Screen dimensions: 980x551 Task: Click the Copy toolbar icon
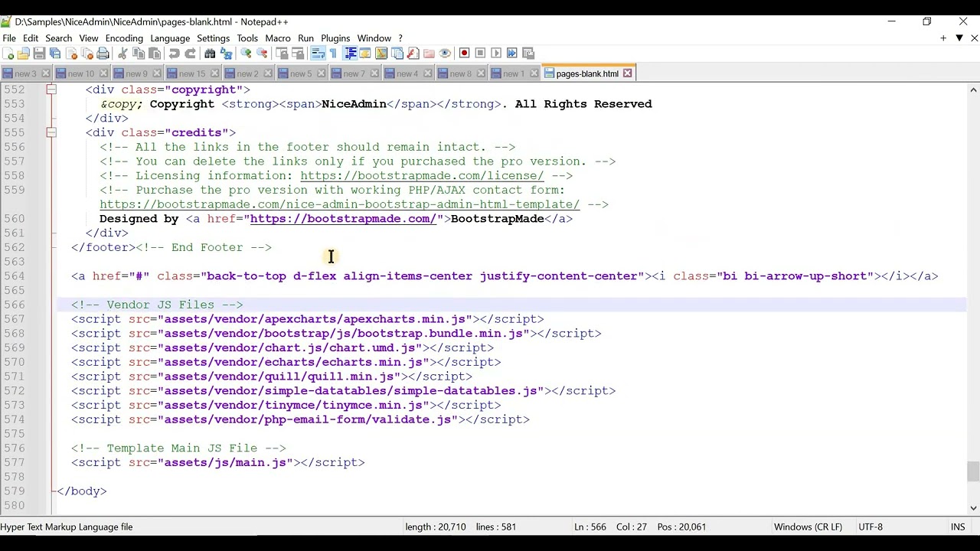pos(139,53)
